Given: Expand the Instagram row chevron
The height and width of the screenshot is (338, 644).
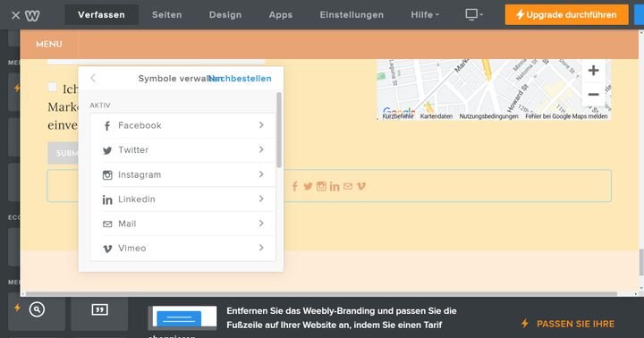Looking at the screenshot, I should (261, 174).
